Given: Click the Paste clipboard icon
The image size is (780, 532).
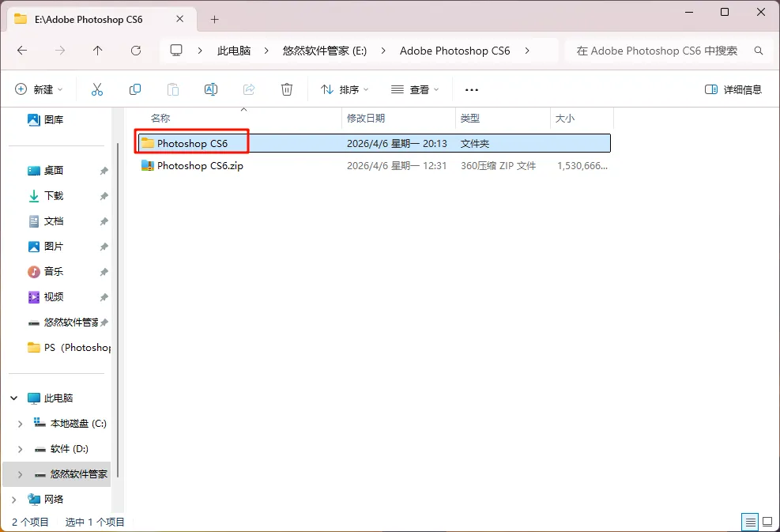Looking at the screenshot, I should tap(172, 89).
